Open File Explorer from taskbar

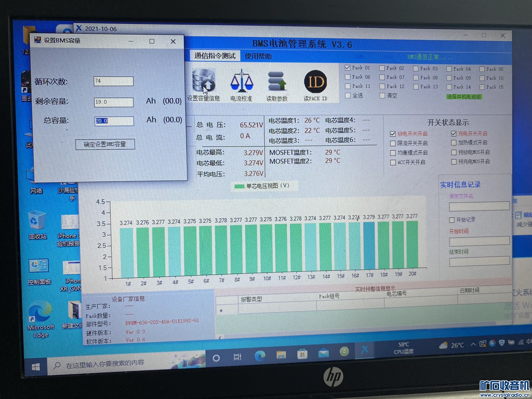point(281,355)
